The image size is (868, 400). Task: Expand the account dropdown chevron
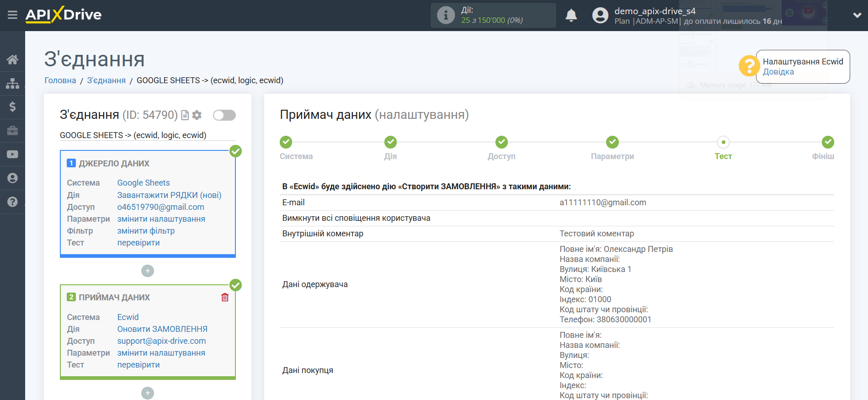coord(857,16)
